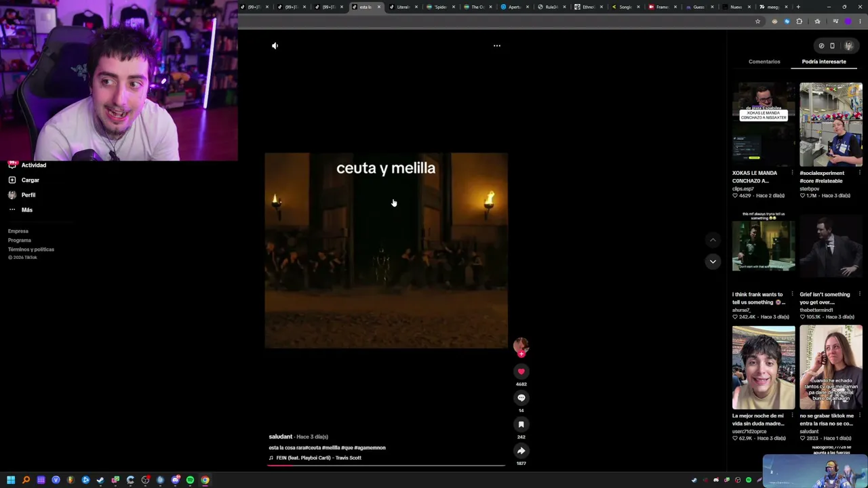Viewport: 868px width, 488px height.
Task: Open 'I think frank wants' video thumbnail
Action: (764, 246)
